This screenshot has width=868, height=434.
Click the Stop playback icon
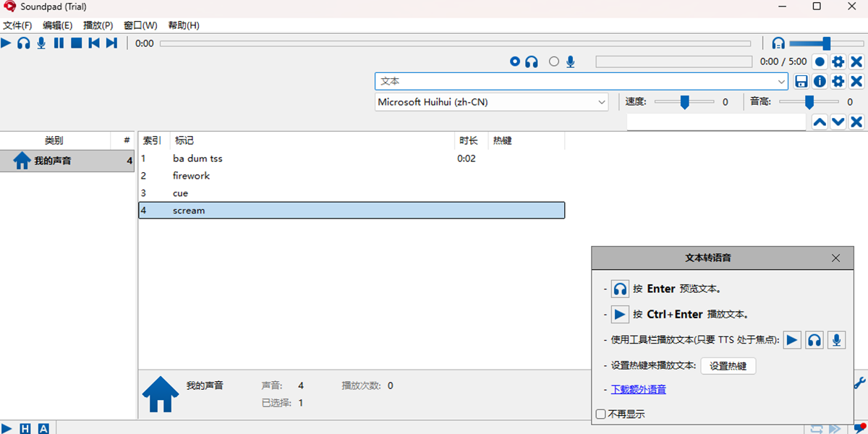point(76,43)
